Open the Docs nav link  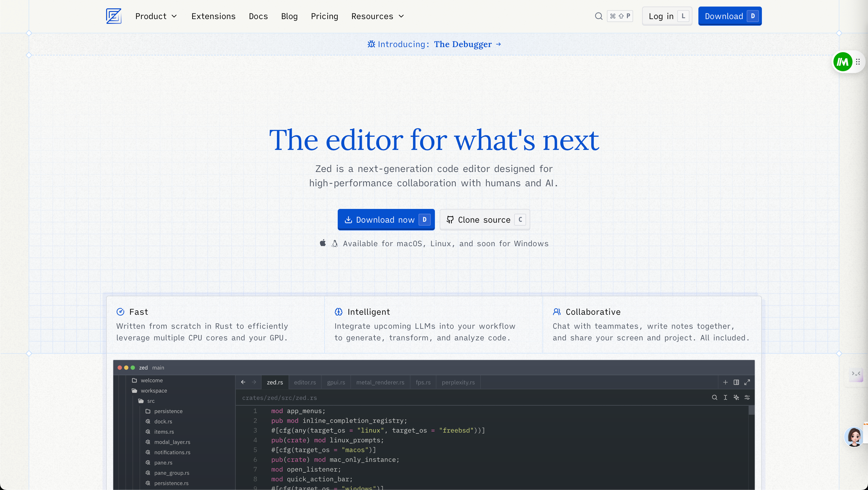pos(258,16)
